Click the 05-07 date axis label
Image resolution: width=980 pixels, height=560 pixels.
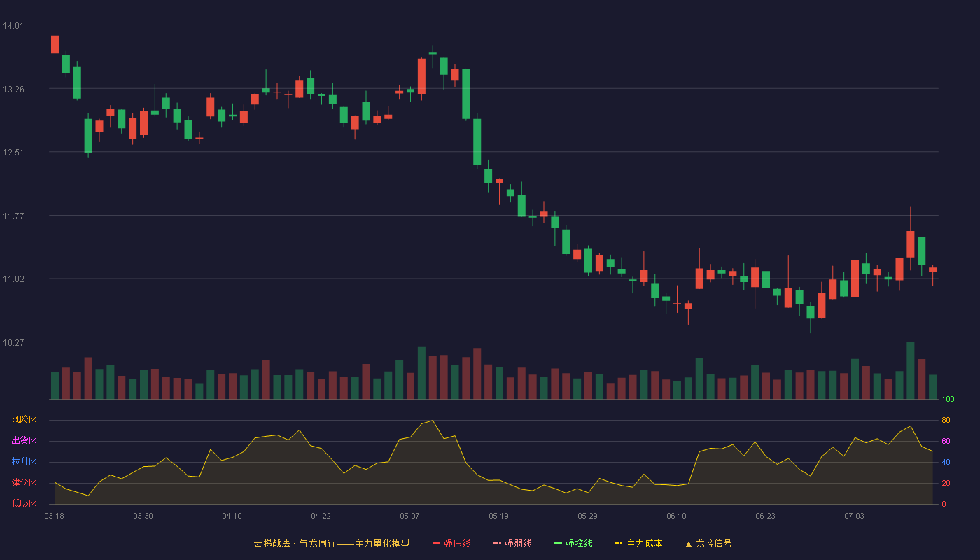click(409, 516)
